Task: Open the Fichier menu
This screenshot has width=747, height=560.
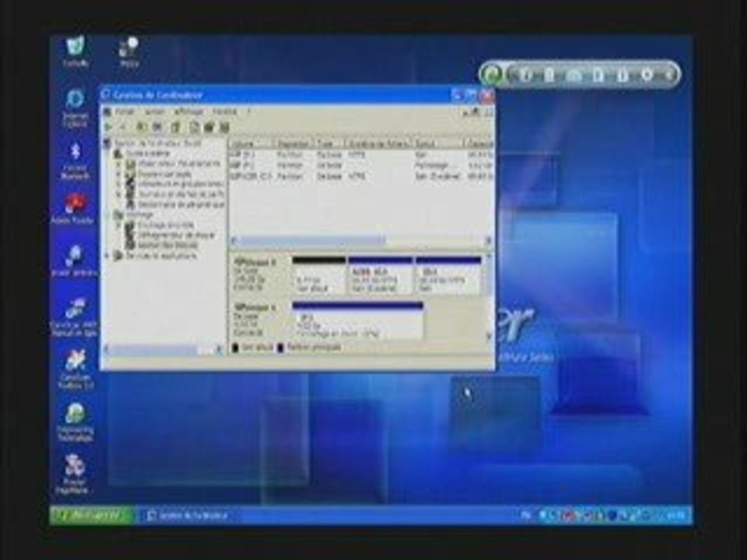Action: click(124, 112)
